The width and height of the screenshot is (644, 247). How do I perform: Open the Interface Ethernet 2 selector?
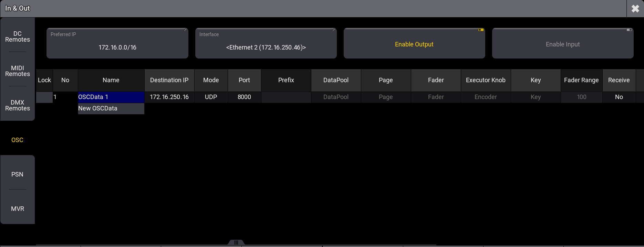coord(266,43)
